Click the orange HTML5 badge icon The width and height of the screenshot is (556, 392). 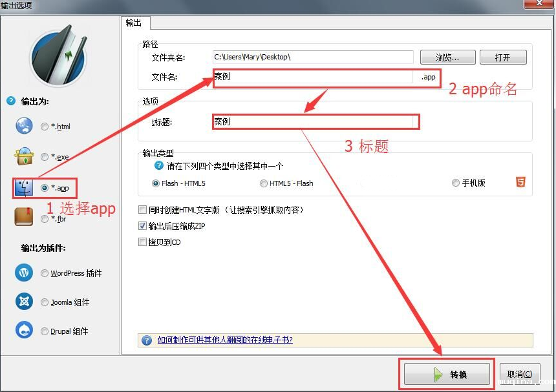coord(520,183)
